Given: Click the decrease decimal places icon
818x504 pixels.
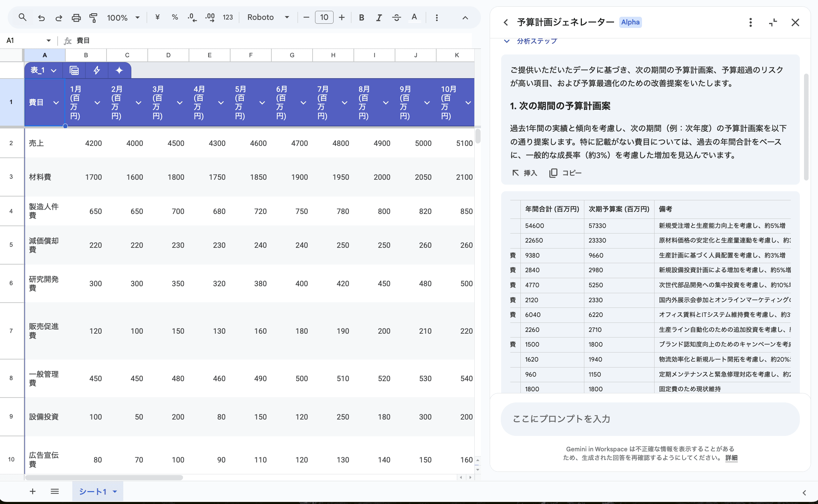Looking at the screenshot, I should (x=192, y=17).
